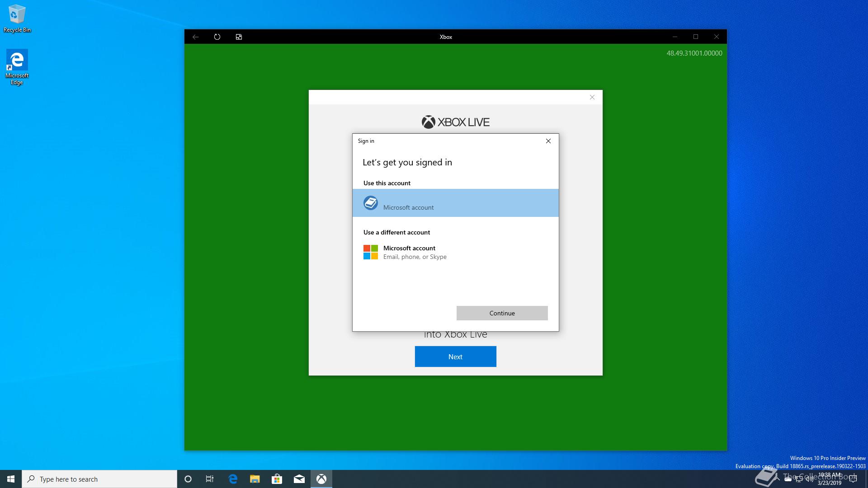Click the Continue button
The width and height of the screenshot is (868, 488).
tap(502, 313)
